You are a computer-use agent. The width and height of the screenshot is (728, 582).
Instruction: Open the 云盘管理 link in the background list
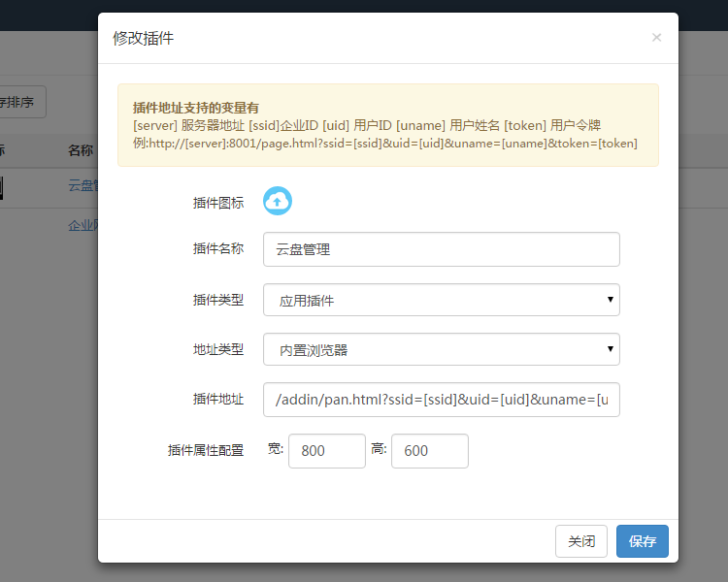pyautogui.click(x=82, y=185)
